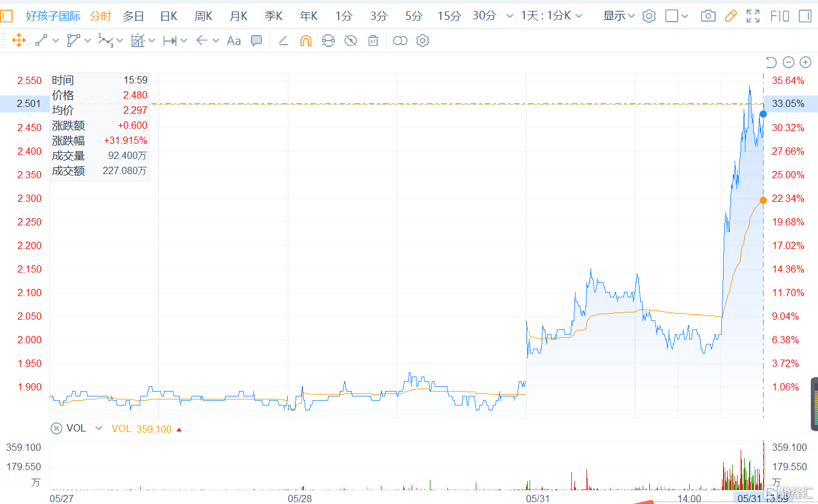
Task: Zoom in chart with plus icon
Action: (805, 62)
